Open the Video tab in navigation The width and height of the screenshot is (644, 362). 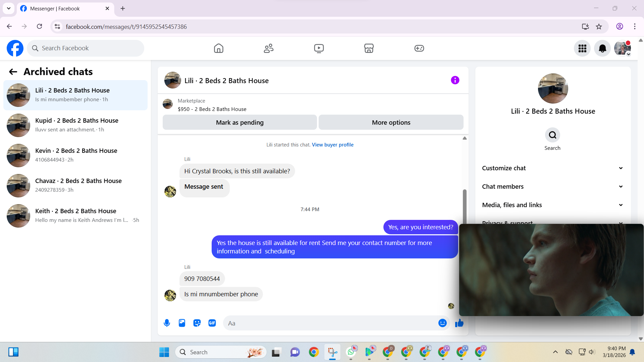pos(319,48)
